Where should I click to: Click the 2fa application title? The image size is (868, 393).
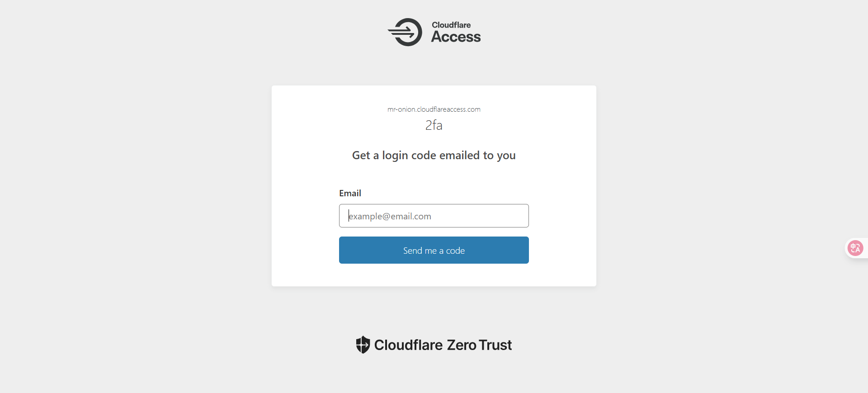(x=434, y=125)
